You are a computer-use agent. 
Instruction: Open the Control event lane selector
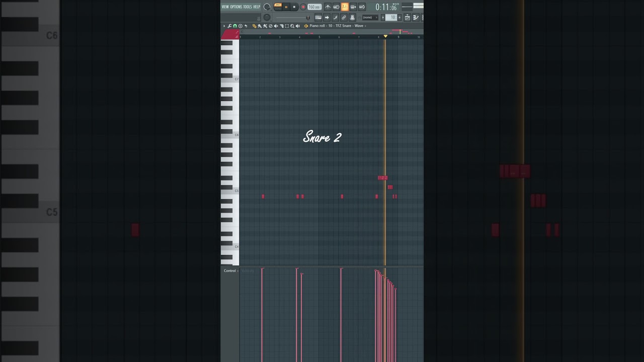231,270
